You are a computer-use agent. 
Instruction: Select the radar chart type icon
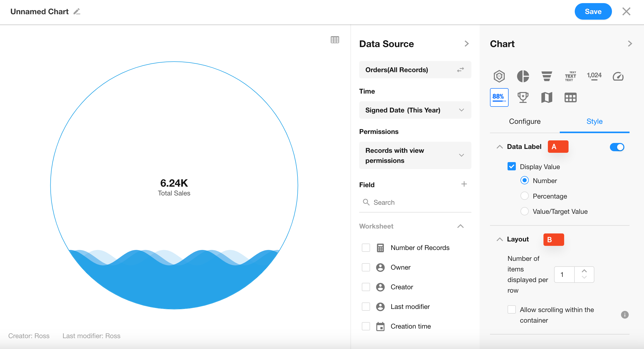click(x=499, y=76)
